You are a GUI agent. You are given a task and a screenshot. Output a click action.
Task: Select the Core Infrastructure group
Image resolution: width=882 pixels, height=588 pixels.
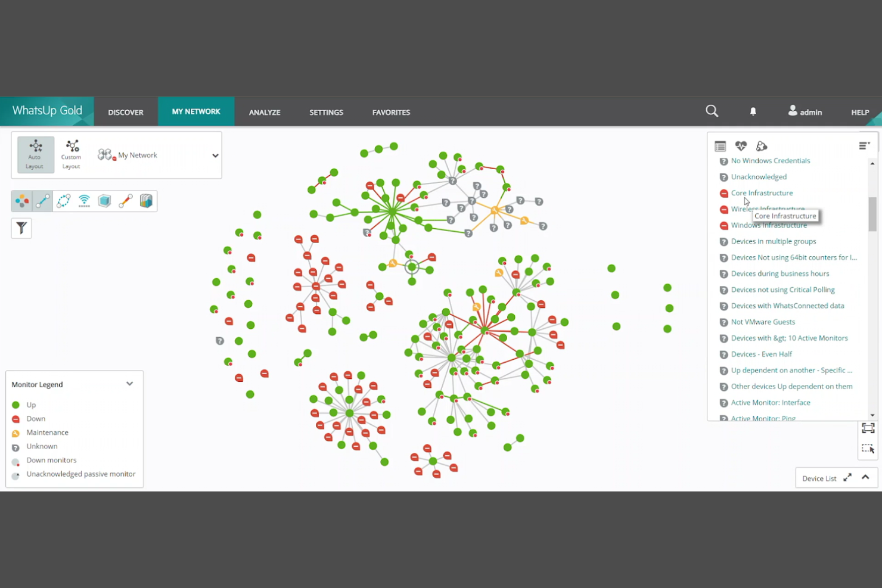pos(762,192)
